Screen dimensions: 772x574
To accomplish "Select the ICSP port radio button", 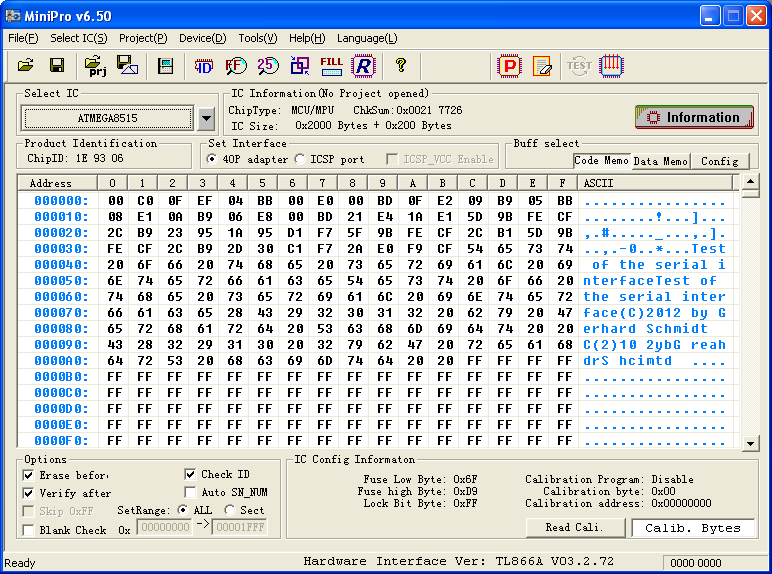I will tap(300, 159).
